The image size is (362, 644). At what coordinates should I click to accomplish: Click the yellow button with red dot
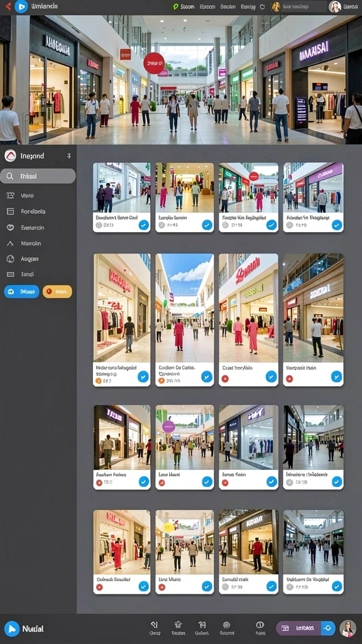click(x=57, y=292)
